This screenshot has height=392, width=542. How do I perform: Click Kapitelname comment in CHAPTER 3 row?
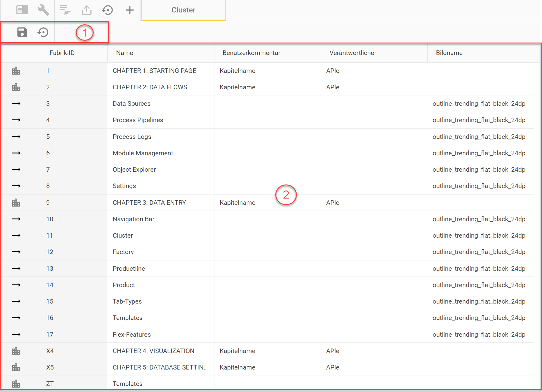click(238, 203)
